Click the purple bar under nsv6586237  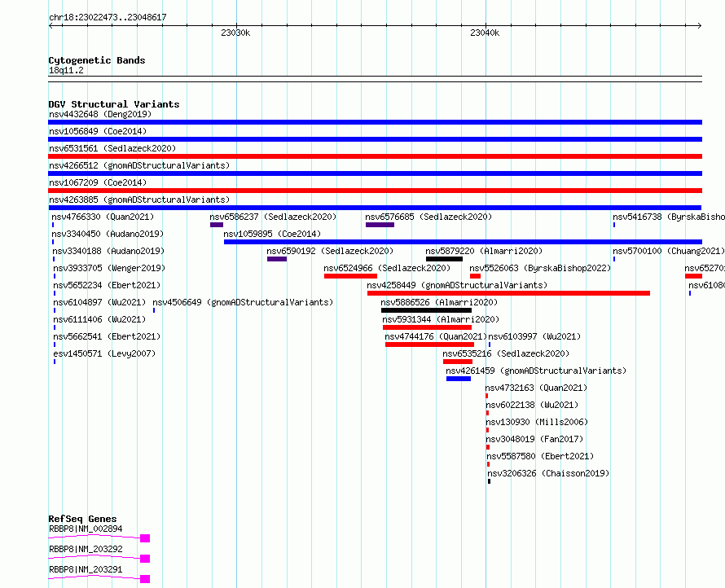coord(217,225)
